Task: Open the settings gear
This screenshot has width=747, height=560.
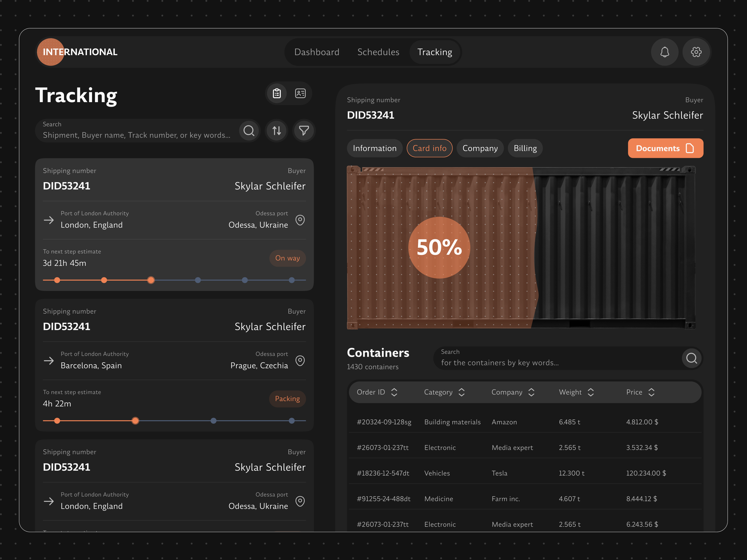Action: (x=696, y=52)
